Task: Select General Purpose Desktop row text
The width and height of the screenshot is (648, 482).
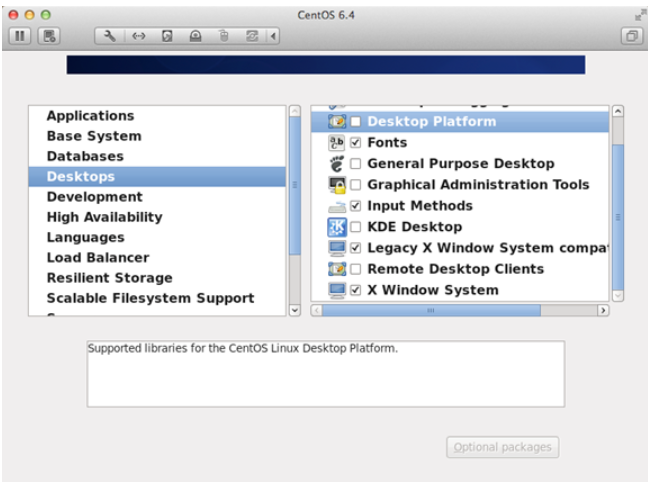Action: point(461,164)
